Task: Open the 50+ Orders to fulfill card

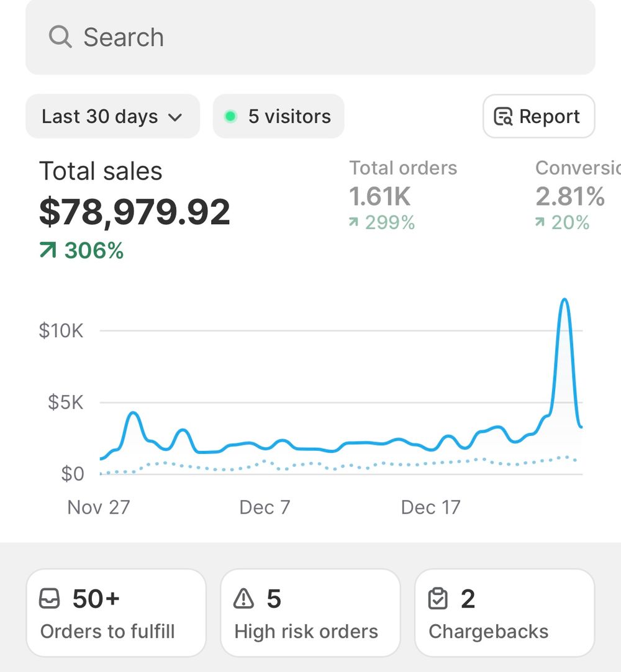Action: [116, 613]
